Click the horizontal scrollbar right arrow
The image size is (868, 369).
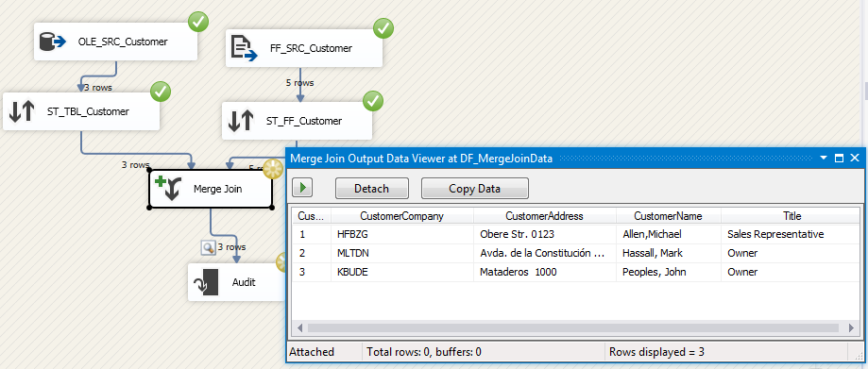[x=851, y=328]
